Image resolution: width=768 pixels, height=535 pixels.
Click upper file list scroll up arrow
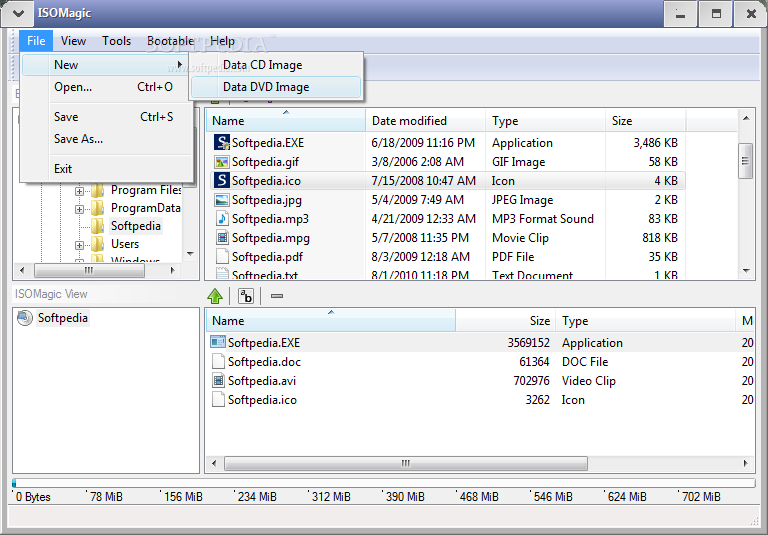pos(746,118)
